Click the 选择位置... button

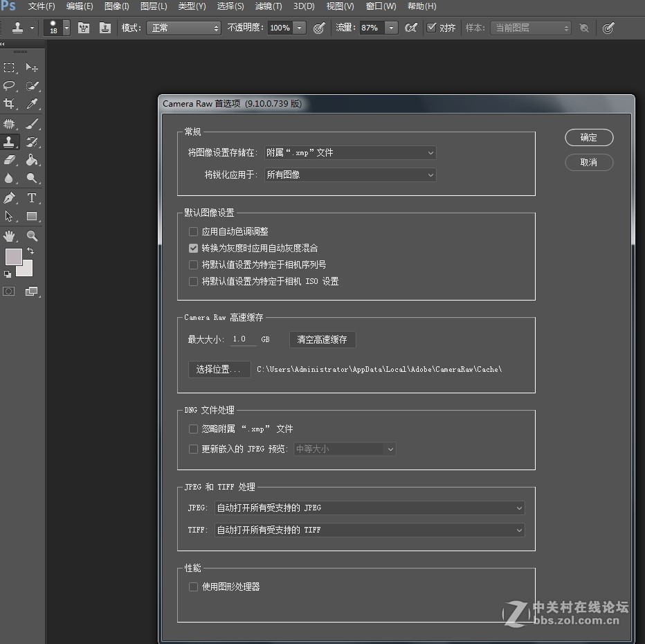pos(219,369)
